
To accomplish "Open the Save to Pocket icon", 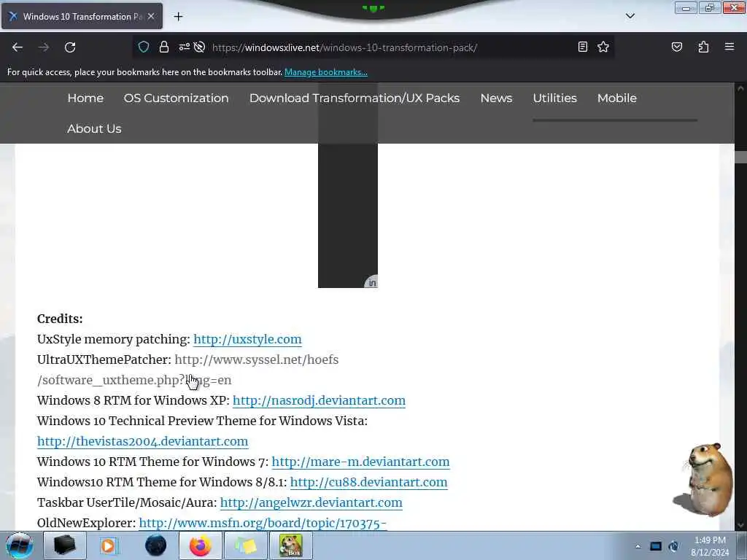I will (676, 47).
